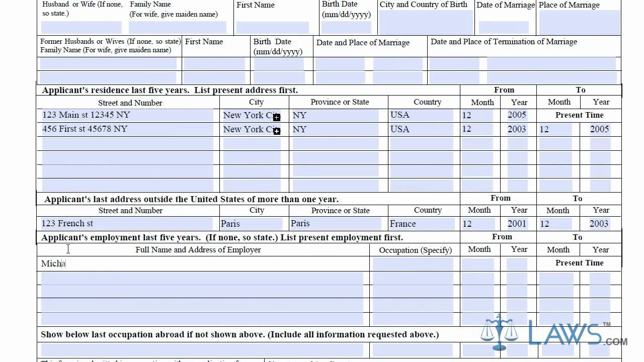Click the third residence row City field
Screen dimensions: 644x362
pos(252,143)
